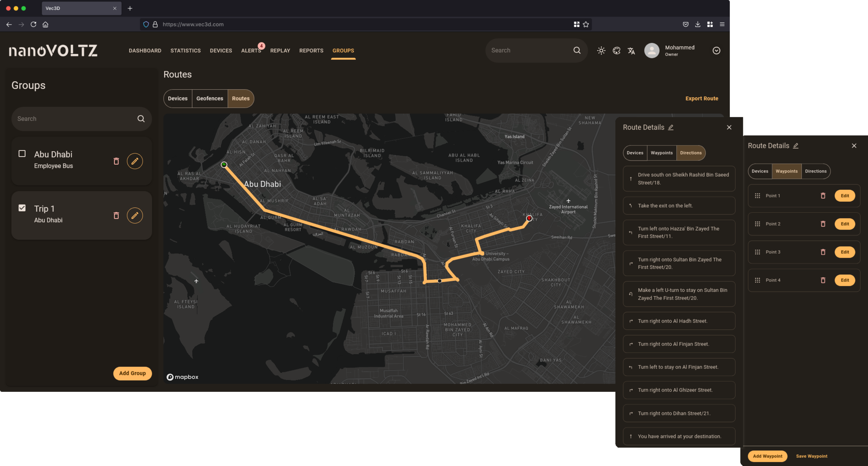
Task: Select Directions tab in Directions panel
Action: pyautogui.click(x=691, y=153)
